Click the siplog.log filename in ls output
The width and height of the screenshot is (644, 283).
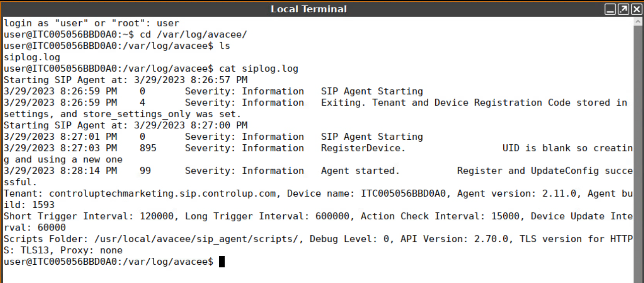point(31,57)
